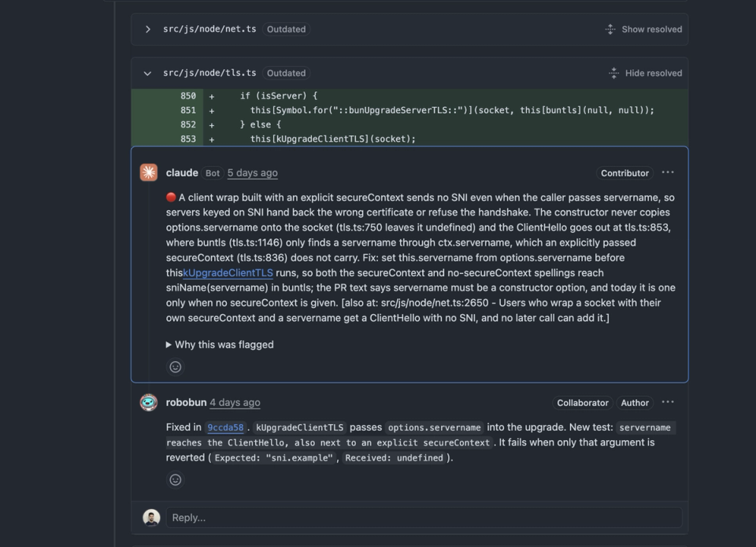The width and height of the screenshot is (756, 547).
Task: Add emoji reaction to claude's comment
Action: (176, 368)
